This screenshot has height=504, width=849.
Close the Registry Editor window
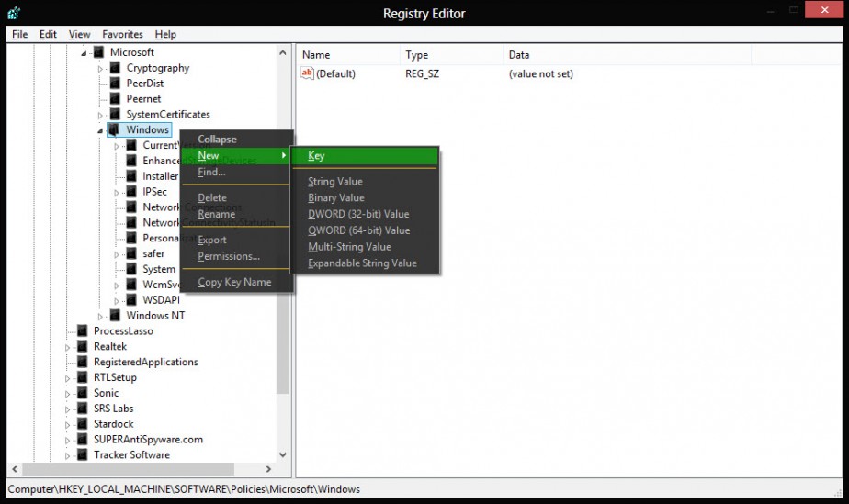(x=824, y=10)
